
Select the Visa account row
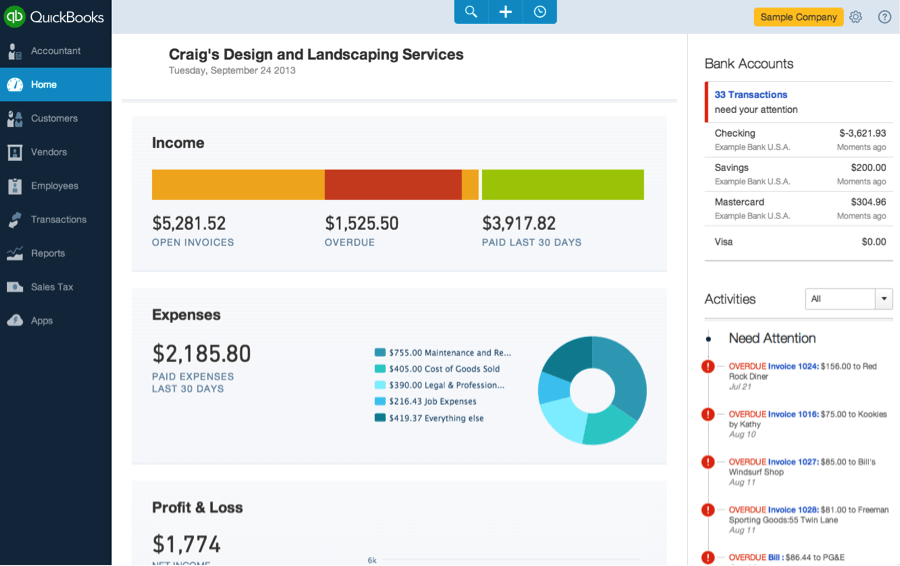coord(798,242)
